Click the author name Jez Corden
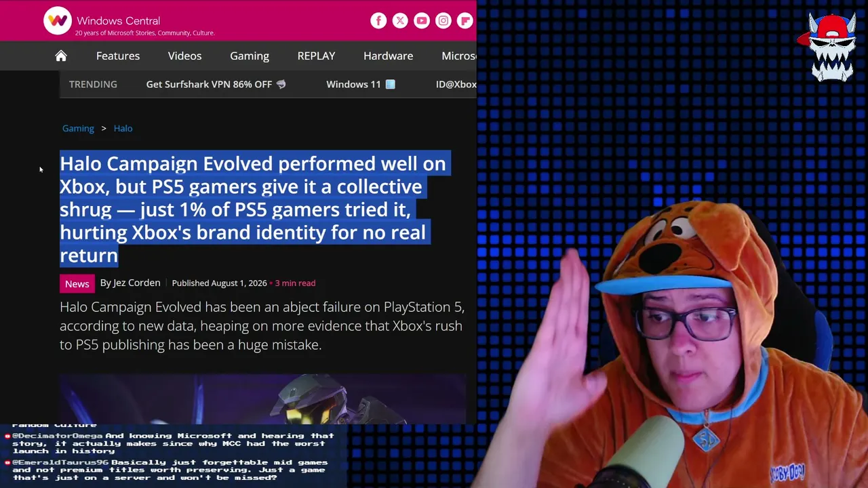 pyautogui.click(x=136, y=283)
